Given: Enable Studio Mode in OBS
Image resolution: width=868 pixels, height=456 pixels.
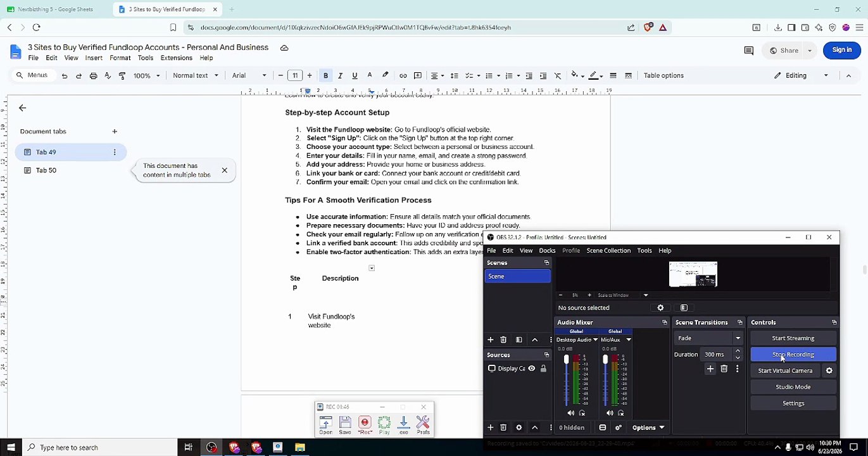Looking at the screenshot, I should coord(793,387).
